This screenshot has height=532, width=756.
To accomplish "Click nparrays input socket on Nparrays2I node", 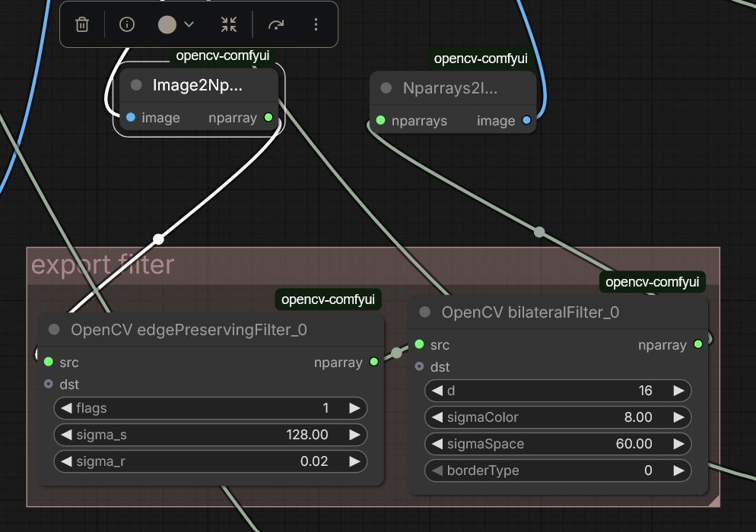I will coord(380,120).
